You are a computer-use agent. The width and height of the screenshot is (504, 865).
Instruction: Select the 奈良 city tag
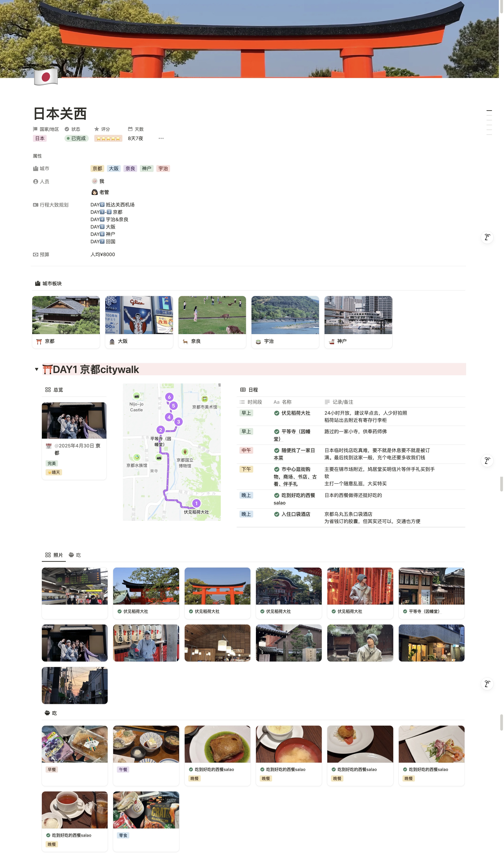130,169
